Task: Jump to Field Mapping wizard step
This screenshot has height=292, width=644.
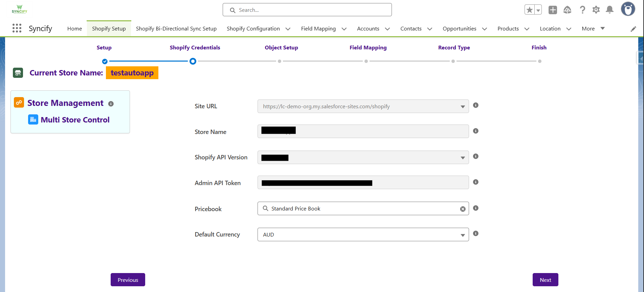Action: pyautogui.click(x=368, y=48)
